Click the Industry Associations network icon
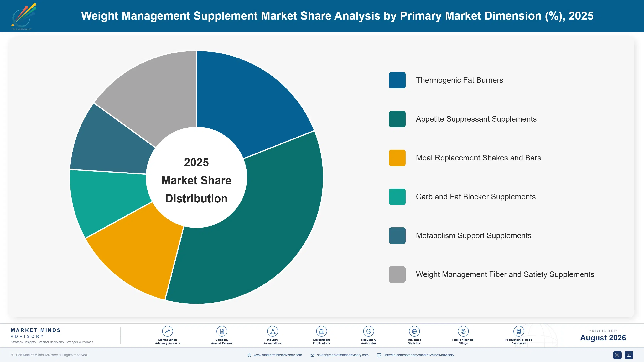 (x=273, y=331)
